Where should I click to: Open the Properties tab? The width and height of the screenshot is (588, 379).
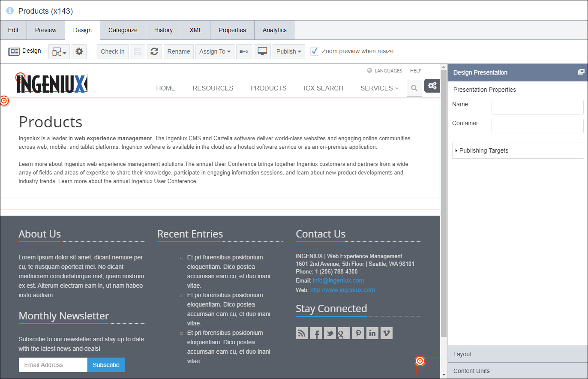(232, 30)
